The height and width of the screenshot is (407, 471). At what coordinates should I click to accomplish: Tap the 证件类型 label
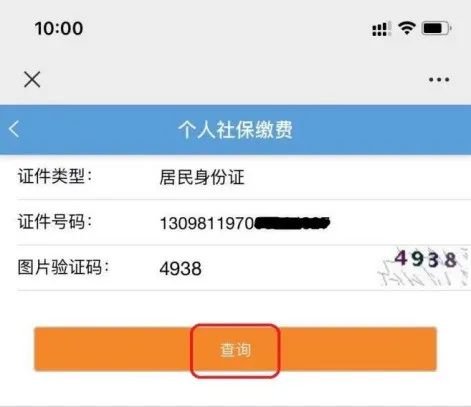(55, 176)
